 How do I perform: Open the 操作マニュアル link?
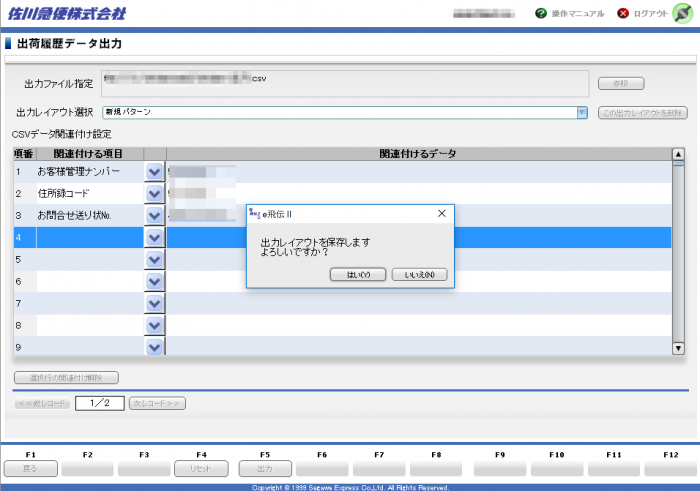click(578, 14)
